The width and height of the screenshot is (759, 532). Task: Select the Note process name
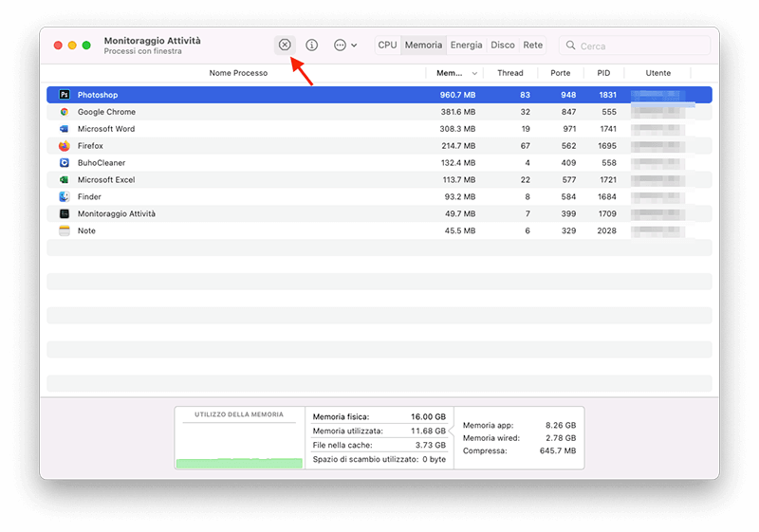(x=86, y=230)
